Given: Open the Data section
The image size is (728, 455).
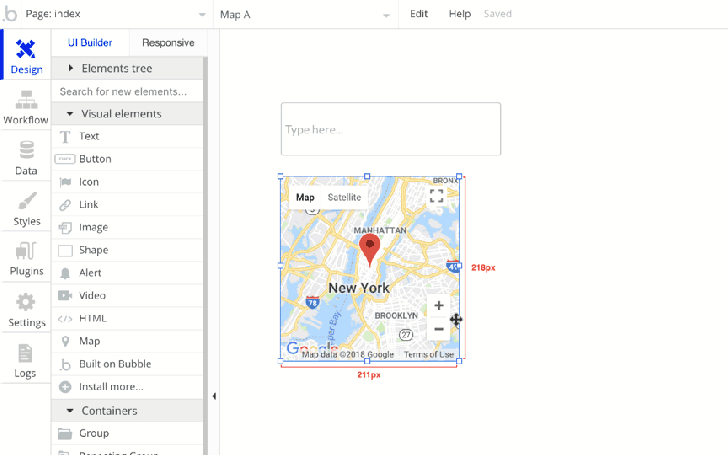Looking at the screenshot, I should (x=26, y=159).
